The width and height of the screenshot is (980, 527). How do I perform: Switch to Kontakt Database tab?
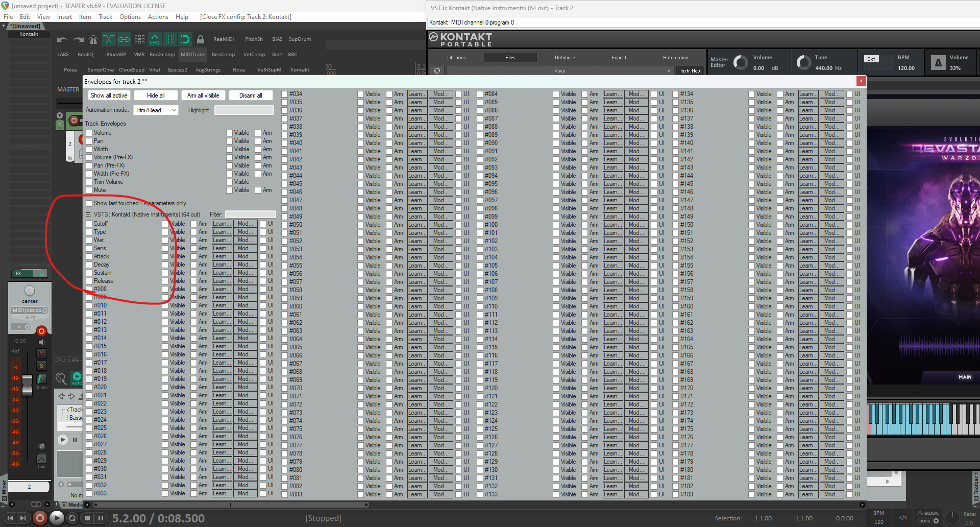pos(565,58)
